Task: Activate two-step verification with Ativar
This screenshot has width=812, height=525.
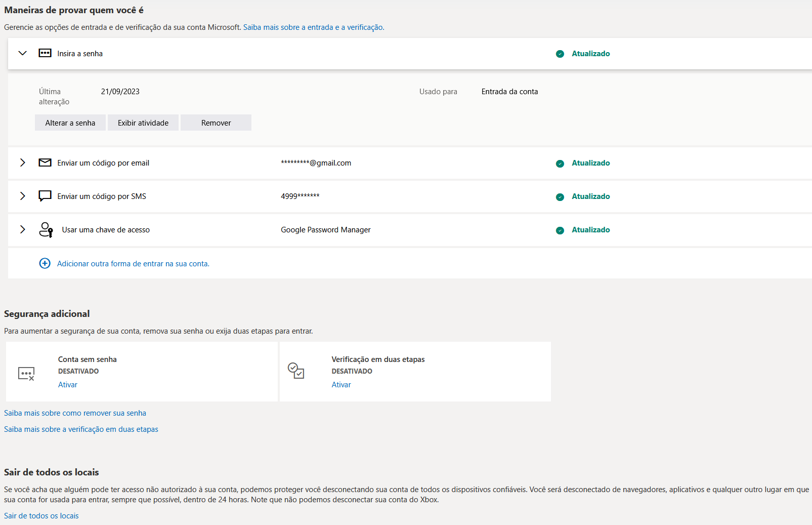Action: (x=341, y=384)
